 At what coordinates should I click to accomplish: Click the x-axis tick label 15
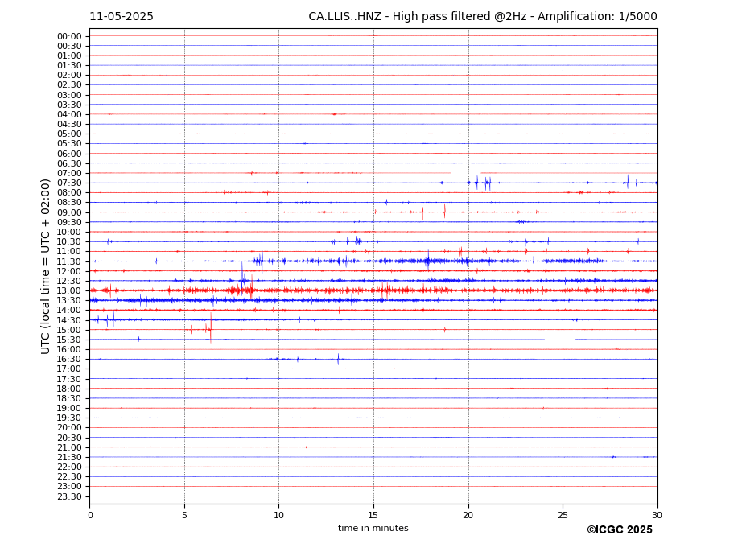click(x=373, y=515)
